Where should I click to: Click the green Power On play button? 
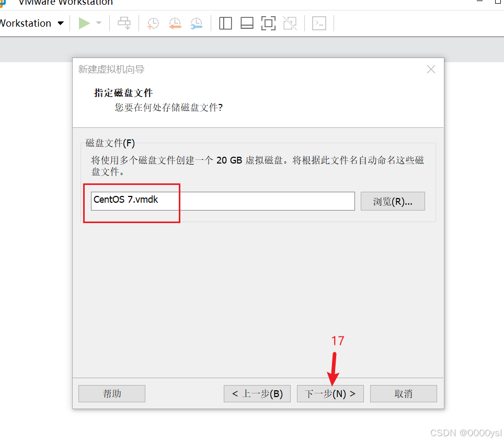[84, 23]
